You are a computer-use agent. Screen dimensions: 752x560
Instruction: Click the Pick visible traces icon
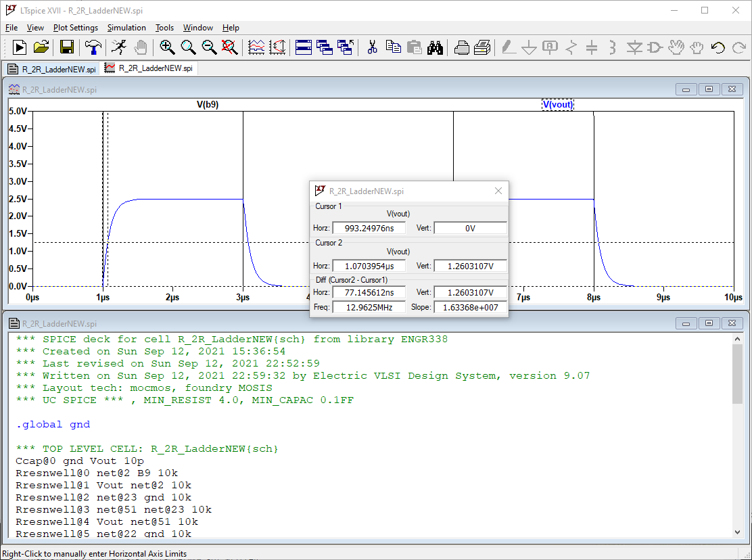click(256, 47)
